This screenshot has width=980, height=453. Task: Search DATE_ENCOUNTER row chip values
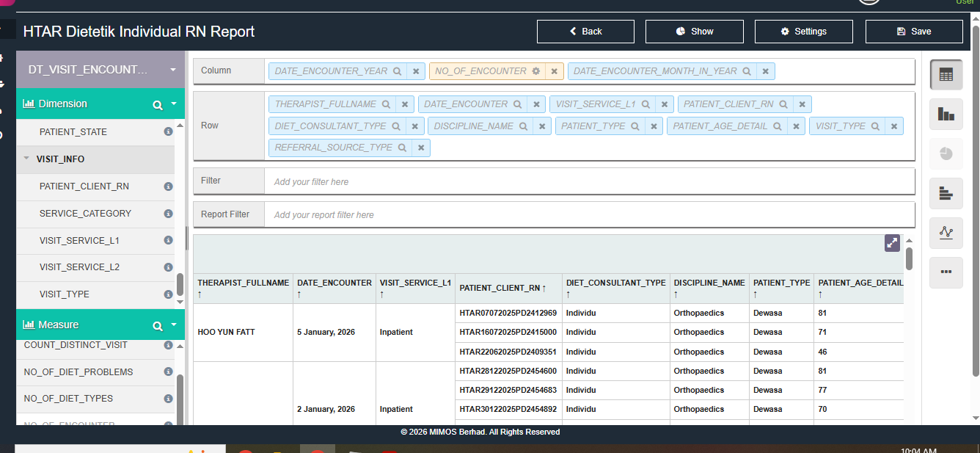(517, 104)
